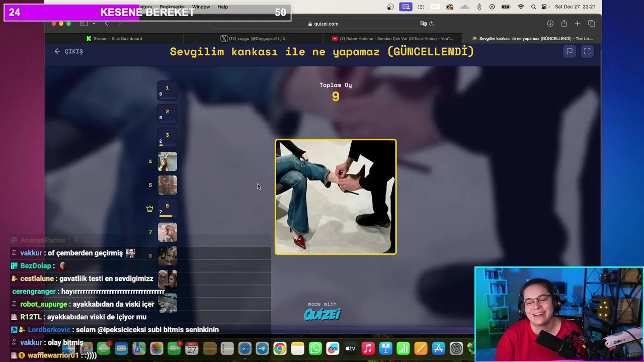Open Apple TV from dock
This screenshot has width=644, height=362.
tap(350, 348)
